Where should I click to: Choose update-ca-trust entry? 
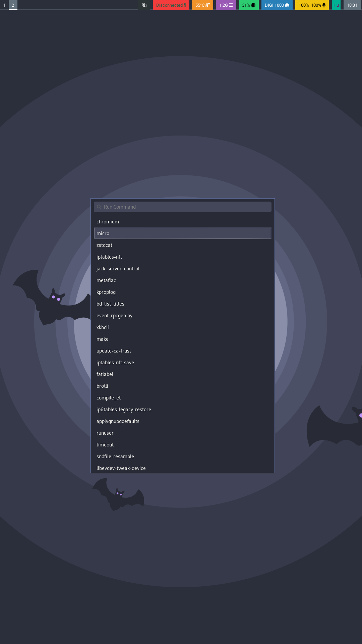pyautogui.click(x=183, y=351)
